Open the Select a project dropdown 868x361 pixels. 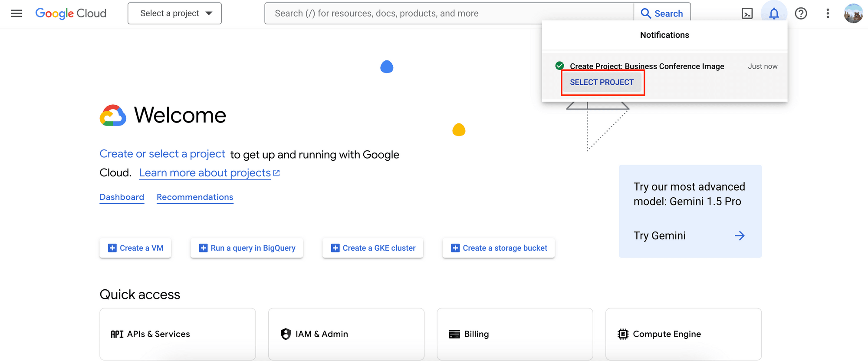(174, 13)
